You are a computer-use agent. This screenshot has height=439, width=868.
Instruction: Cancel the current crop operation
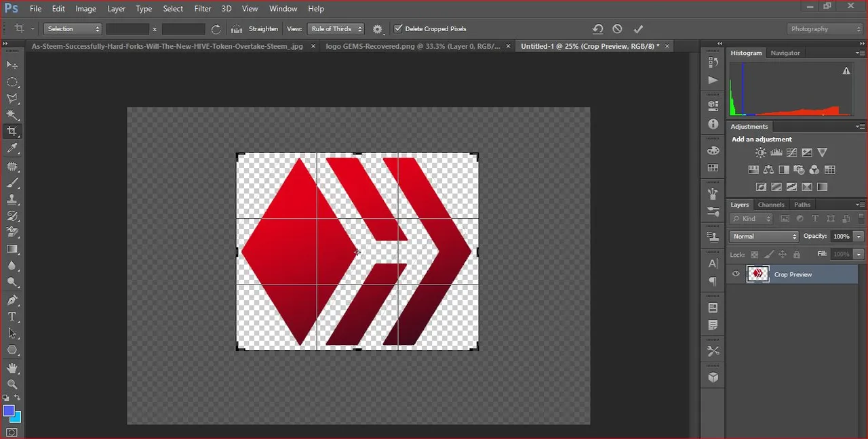coord(617,29)
